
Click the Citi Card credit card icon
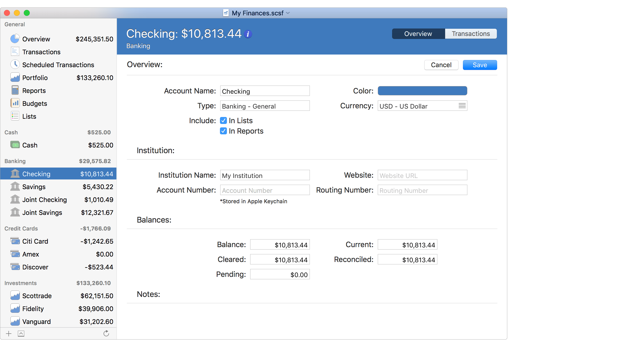[x=15, y=241]
